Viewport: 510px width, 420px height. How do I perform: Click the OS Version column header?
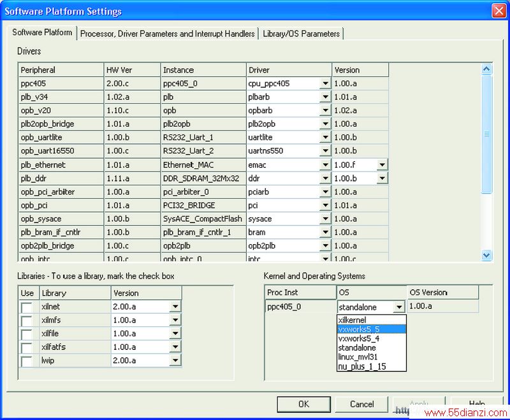point(442,293)
